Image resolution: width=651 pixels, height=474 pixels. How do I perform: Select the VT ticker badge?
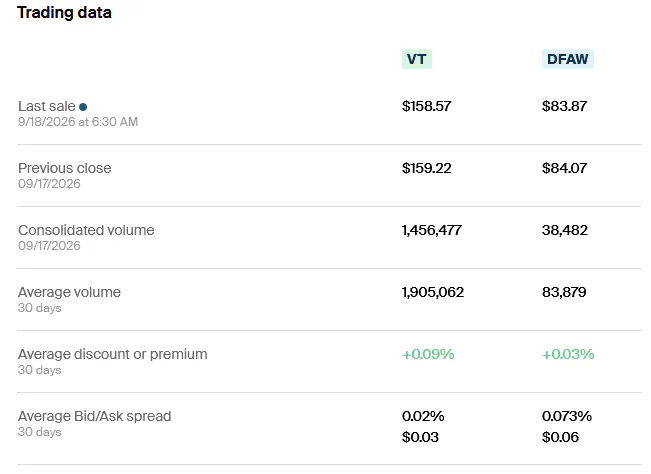(x=417, y=59)
